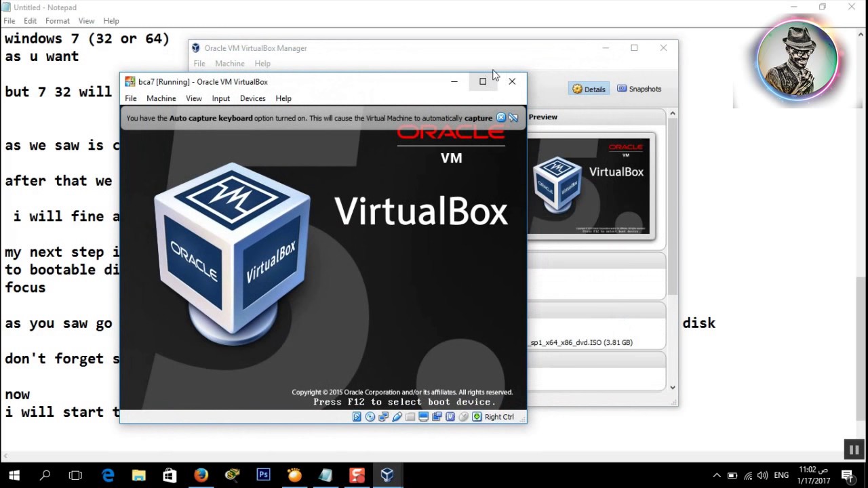Viewport: 868px width, 488px height.
Task: Click the ENG language indicator
Action: (781, 476)
